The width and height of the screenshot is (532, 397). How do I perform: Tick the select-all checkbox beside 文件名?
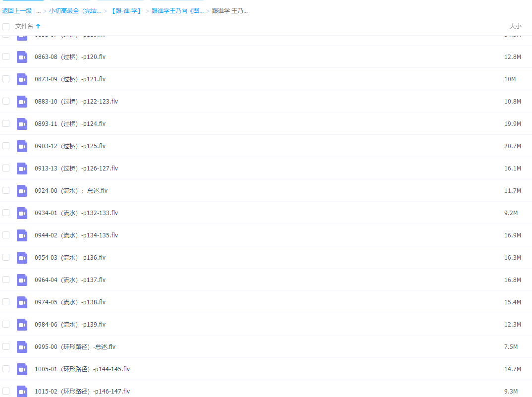(6, 26)
